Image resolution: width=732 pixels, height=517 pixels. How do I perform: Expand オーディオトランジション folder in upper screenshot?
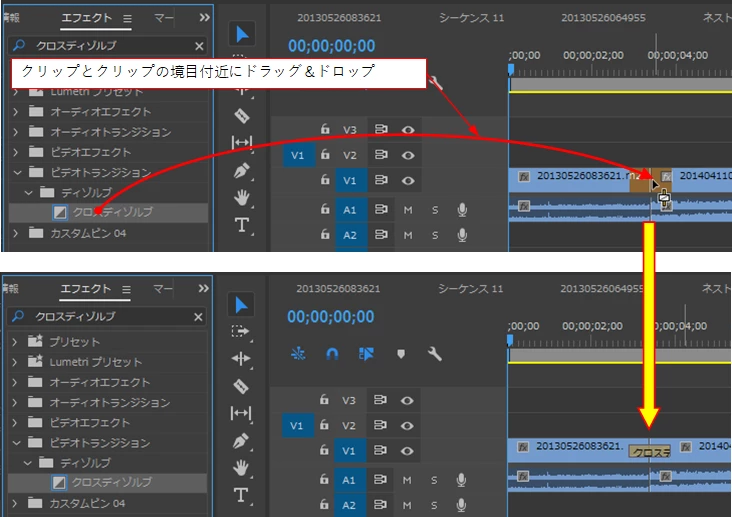(15, 132)
